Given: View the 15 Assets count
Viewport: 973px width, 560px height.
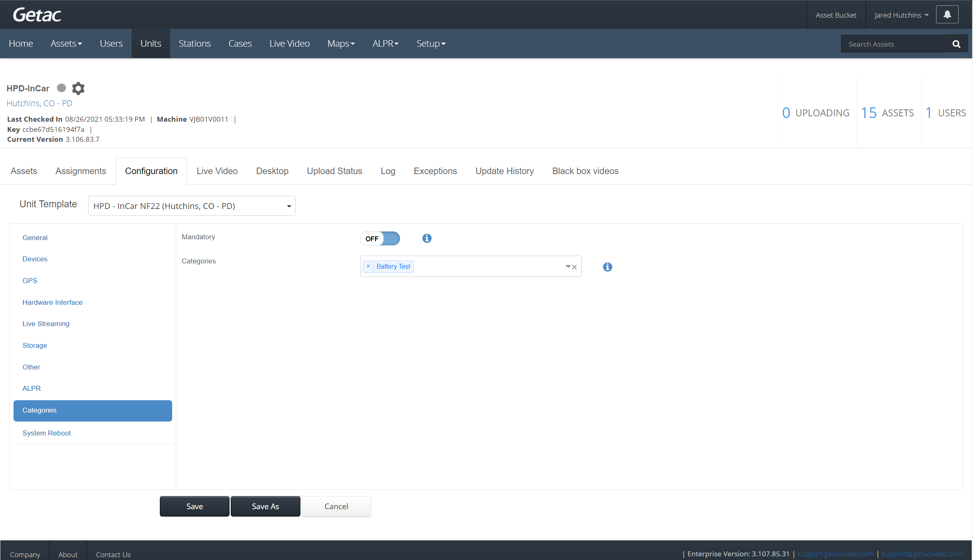Looking at the screenshot, I should tap(887, 113).
